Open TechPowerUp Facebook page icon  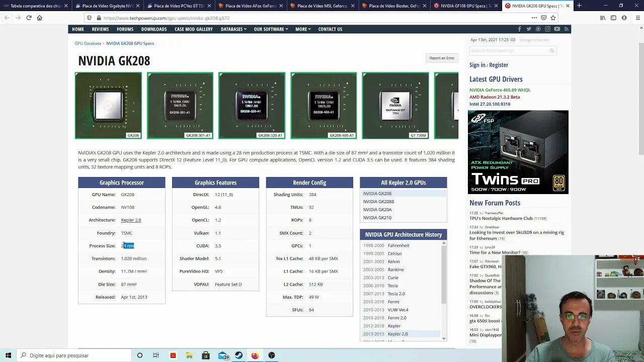520,29
